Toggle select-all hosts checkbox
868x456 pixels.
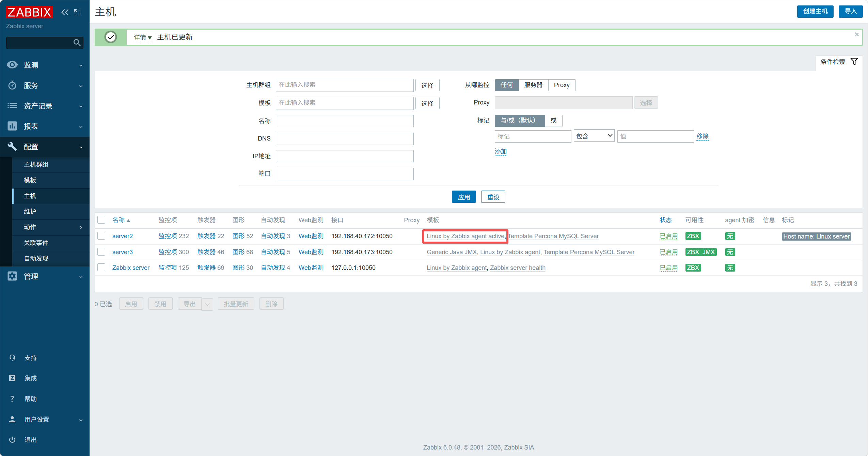click(x=101, y=220)
